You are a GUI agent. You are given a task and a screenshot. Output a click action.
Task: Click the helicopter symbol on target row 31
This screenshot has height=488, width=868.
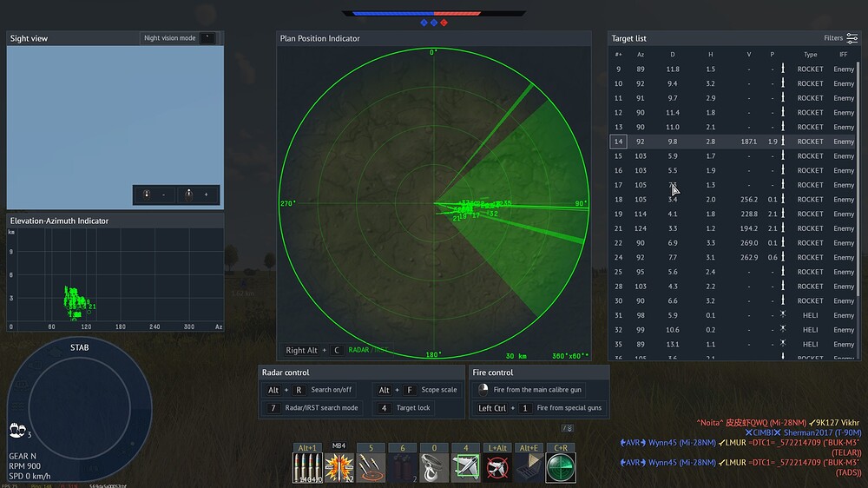tap(783, 314)
